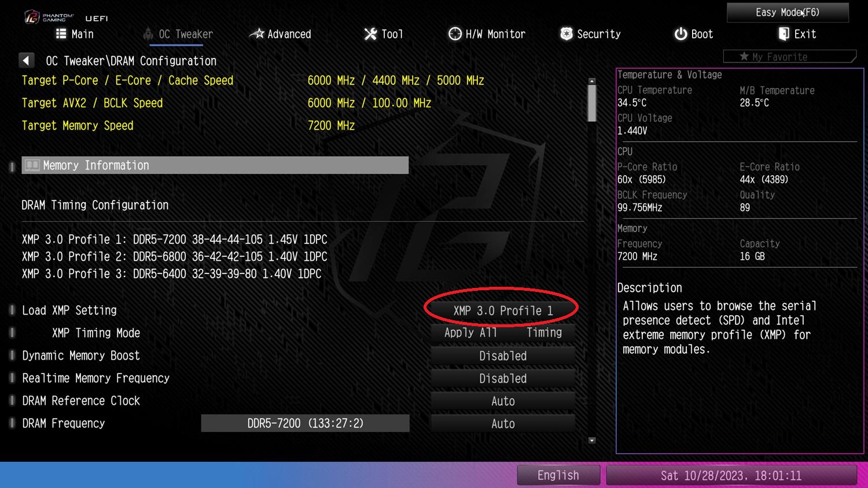Screen dimensions: 868x488
Task: Click the Main tab list icon
Action: (x=61, y=34)
